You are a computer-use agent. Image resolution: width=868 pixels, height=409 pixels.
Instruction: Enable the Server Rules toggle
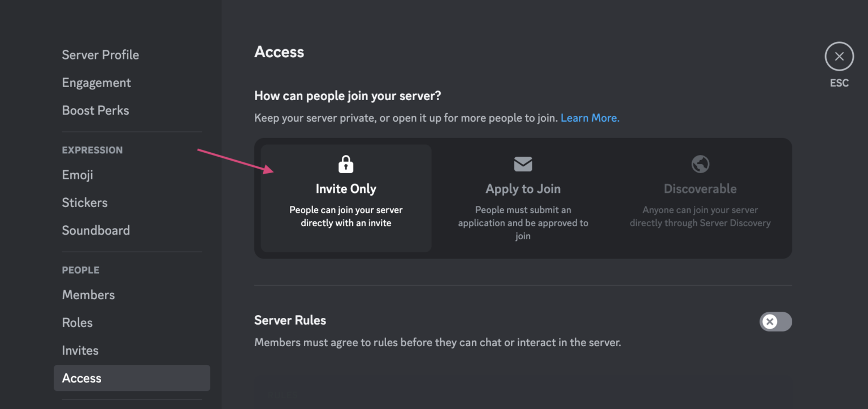[775, 321]
